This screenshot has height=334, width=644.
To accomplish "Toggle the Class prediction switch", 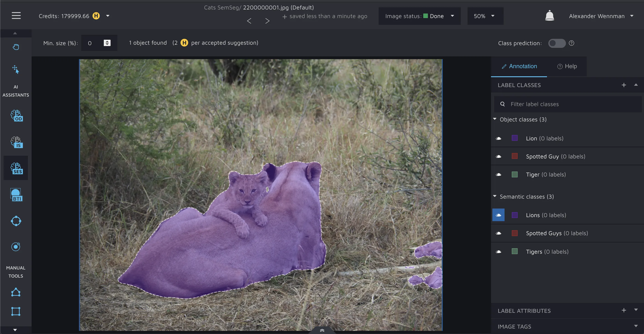I will (557, 43).
